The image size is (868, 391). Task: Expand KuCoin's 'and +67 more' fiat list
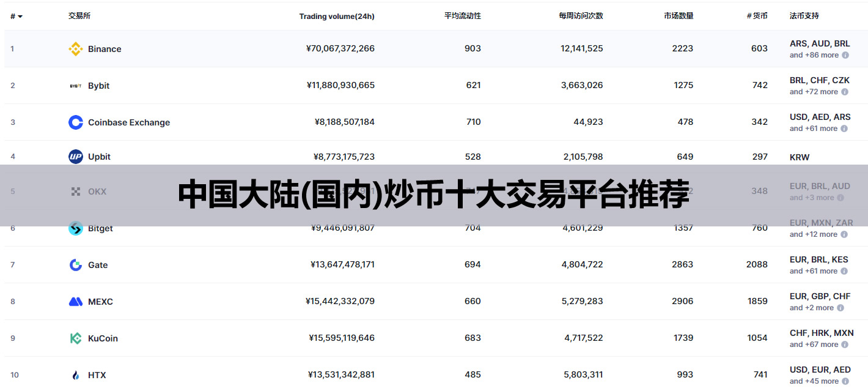pos(814,344)
